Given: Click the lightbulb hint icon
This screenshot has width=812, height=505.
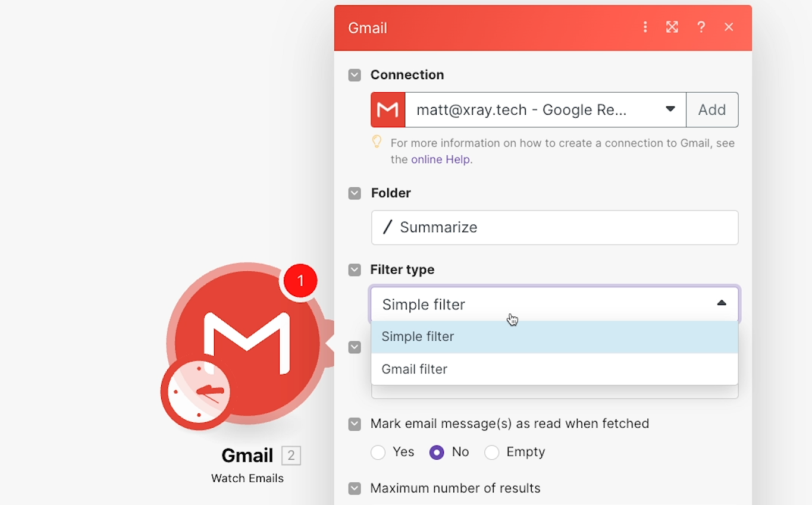Looking at the screenshot, I should coord(377,142).
